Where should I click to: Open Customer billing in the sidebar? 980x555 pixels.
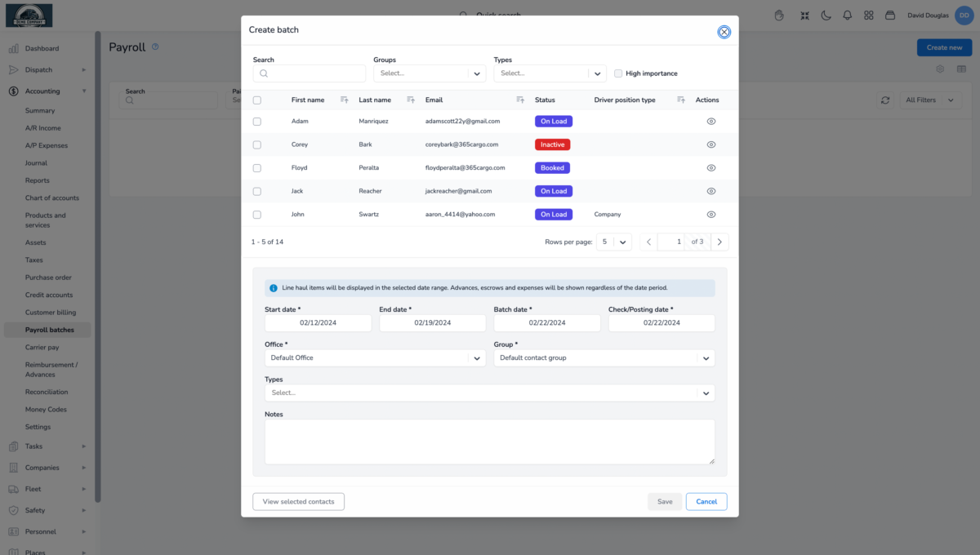tap(51, 313)
